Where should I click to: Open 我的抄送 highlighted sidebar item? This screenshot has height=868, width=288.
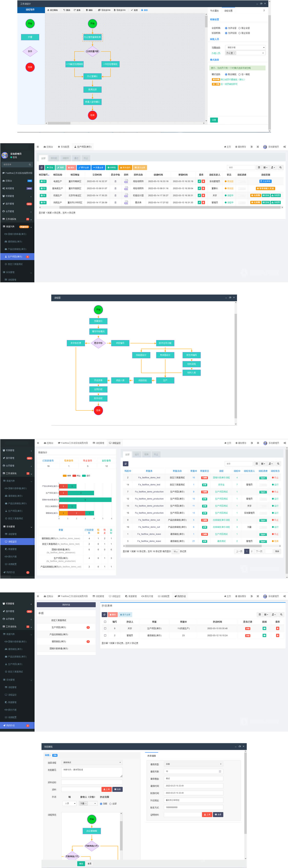(x=17, y=725)
